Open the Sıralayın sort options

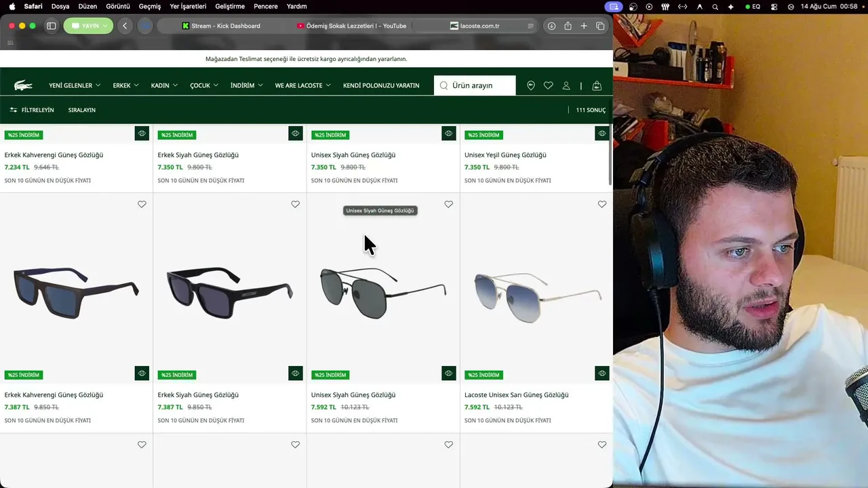(x=82, y=110)
